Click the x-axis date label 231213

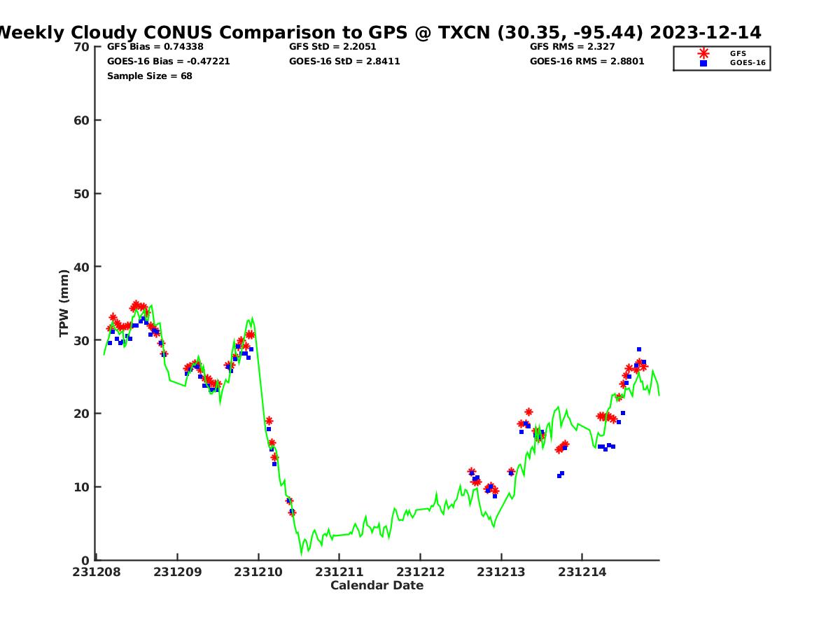click(501, 572)
